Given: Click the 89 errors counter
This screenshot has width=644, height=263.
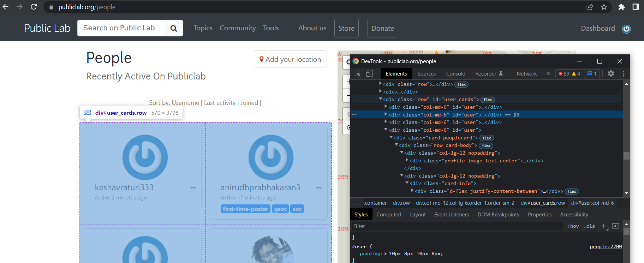Looking at the screenshot, I should tap(564, 73).
